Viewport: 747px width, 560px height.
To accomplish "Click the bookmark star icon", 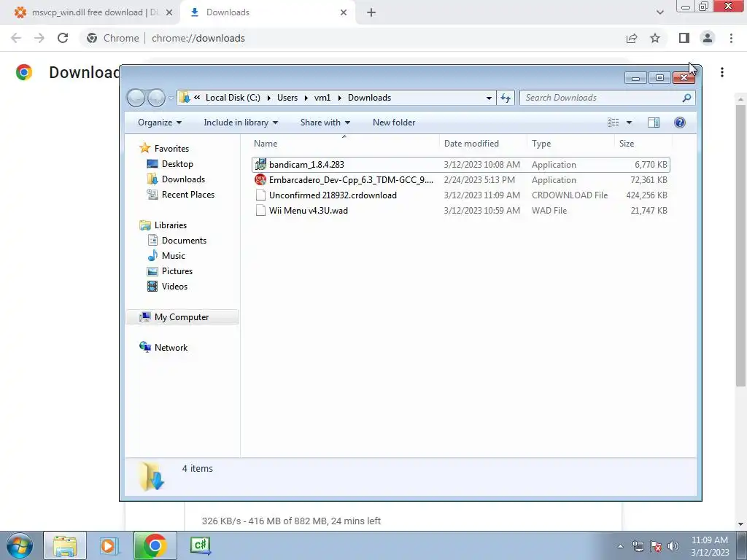I will tap(655, 38).
